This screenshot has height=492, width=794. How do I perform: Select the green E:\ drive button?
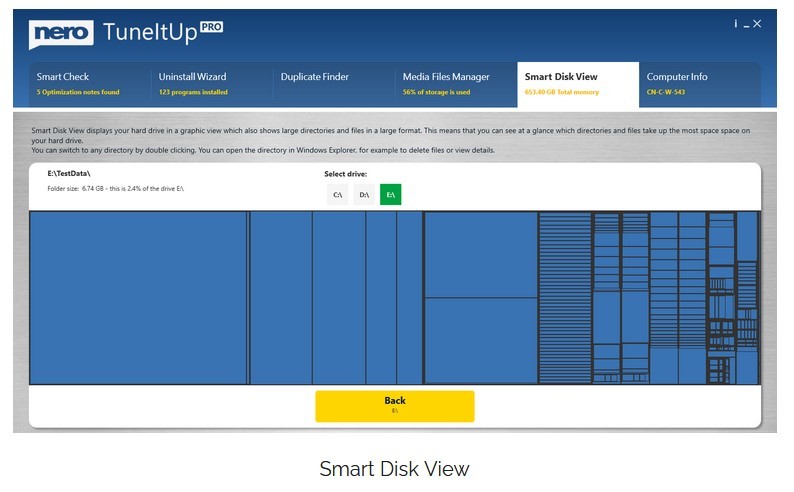tap(390, 194)
